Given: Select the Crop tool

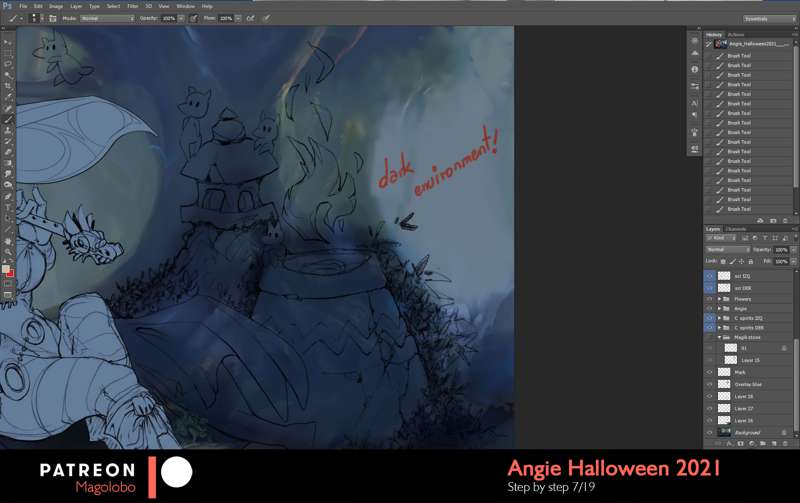Looking at the screenshot, I should (8, 86).
